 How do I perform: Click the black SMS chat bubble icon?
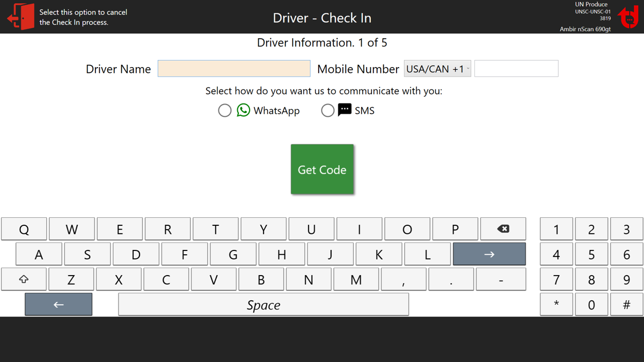coord(345,110)
